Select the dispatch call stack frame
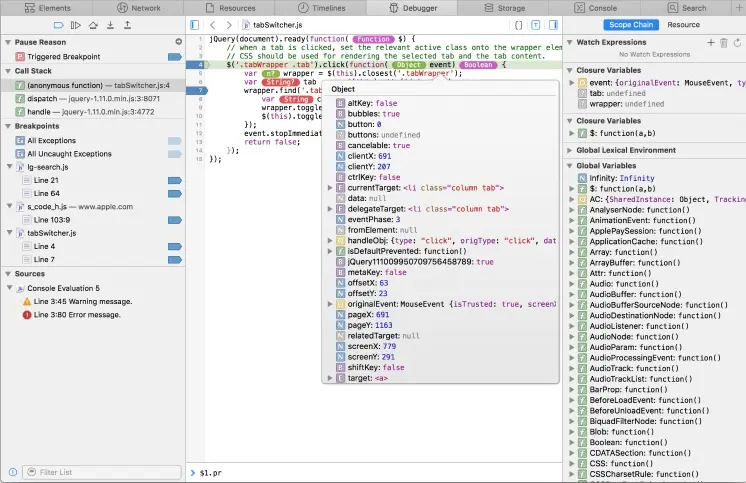This screenshot has width=746, height=483. click(x=93, y=99)
